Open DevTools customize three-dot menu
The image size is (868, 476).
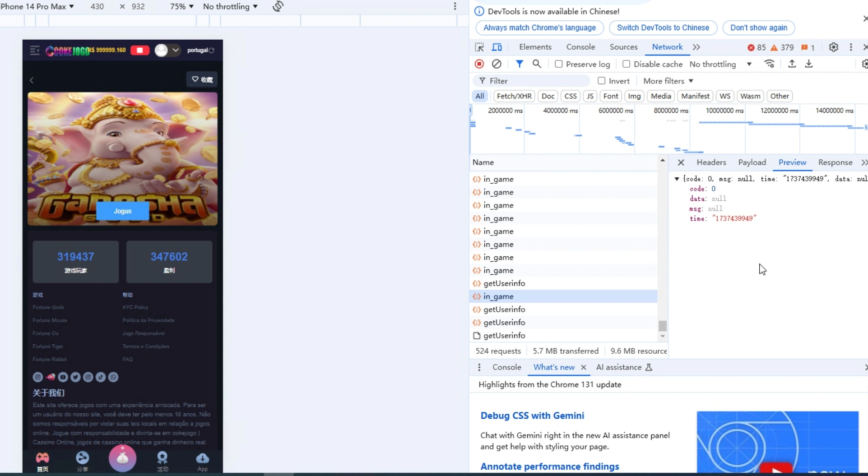point(851,47)
